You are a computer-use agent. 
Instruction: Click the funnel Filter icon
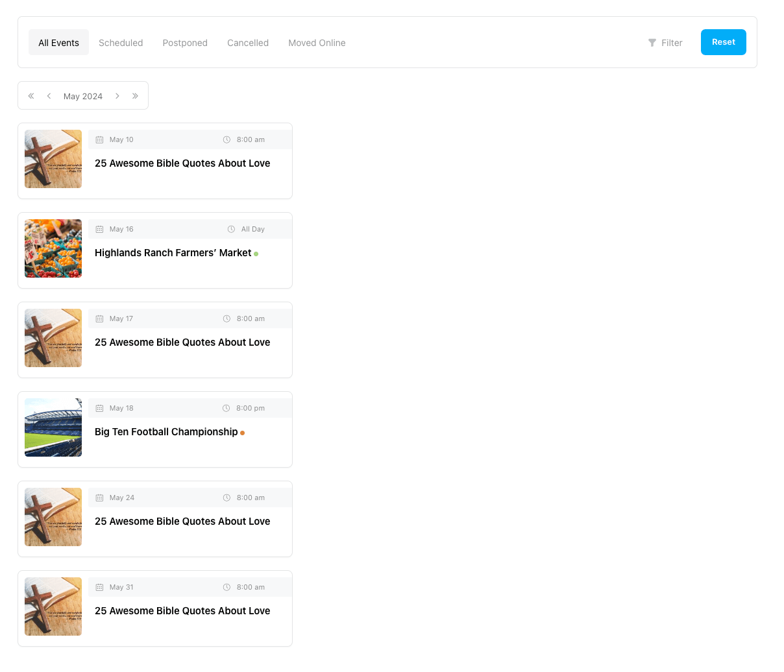pos(652,43)
